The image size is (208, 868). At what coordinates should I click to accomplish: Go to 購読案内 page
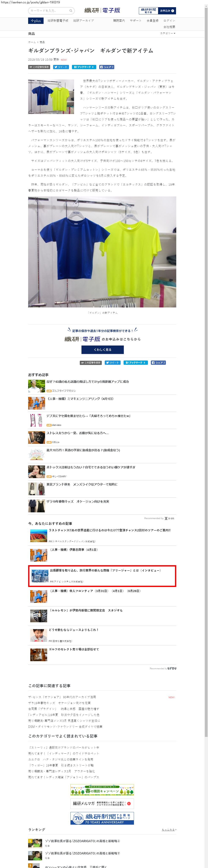tap(119, 21)
